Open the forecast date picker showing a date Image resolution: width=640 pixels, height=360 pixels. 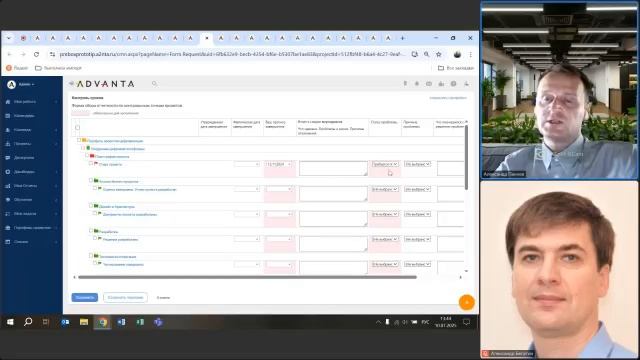[x=279, y=164]
